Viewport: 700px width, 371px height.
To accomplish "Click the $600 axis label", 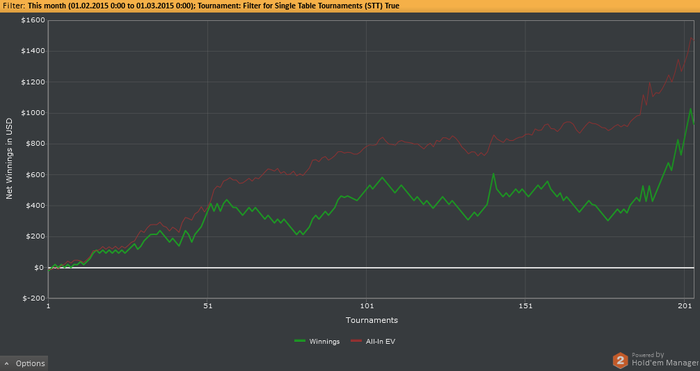I will tap(35, 175).
